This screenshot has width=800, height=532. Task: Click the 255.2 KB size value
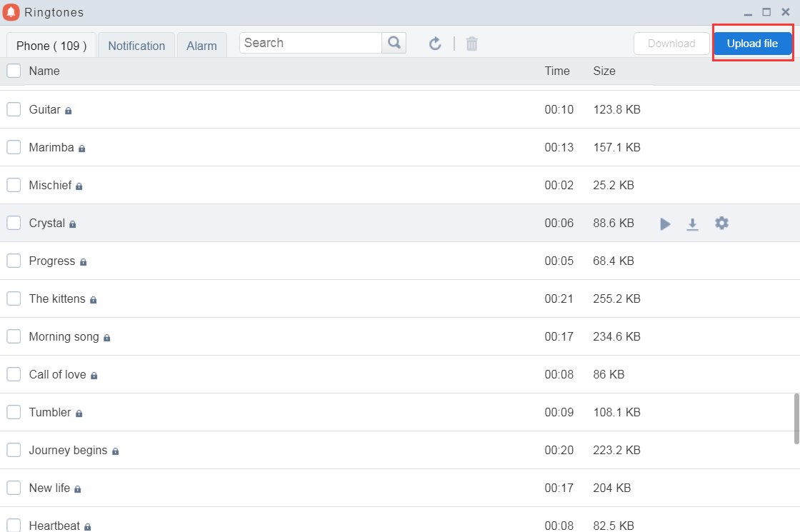[x=616, y=298]
